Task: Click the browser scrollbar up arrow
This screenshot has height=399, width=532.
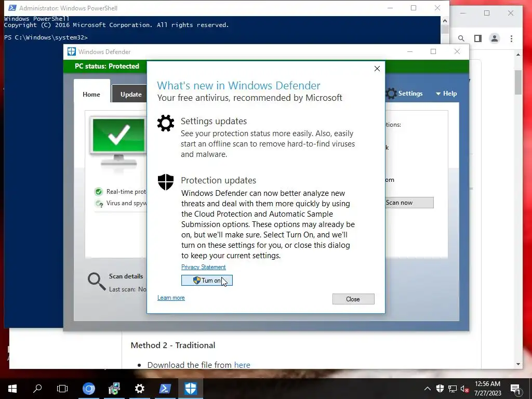Action: [x=518, y=55]
